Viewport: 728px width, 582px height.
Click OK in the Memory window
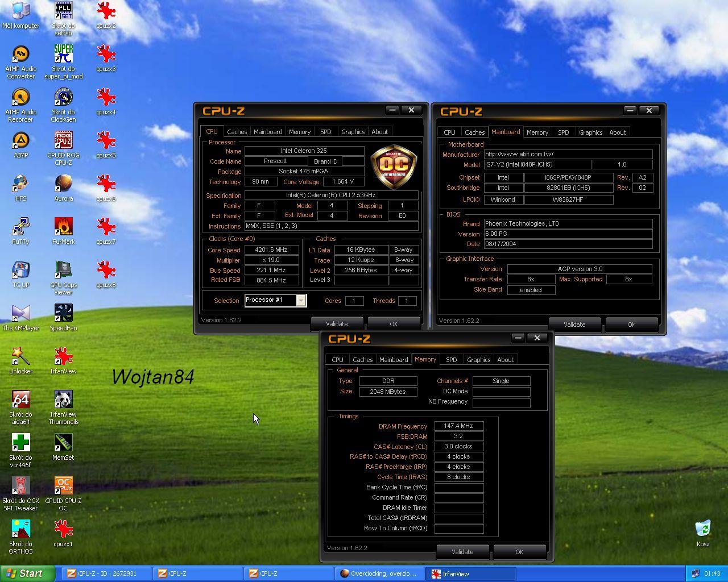[519, 551]
